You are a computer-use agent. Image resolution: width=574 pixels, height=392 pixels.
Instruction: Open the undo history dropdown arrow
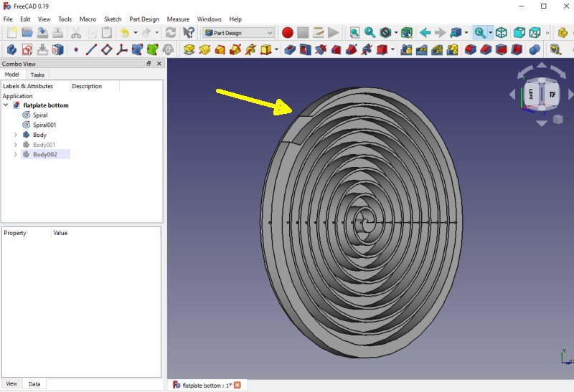point(136,33)
